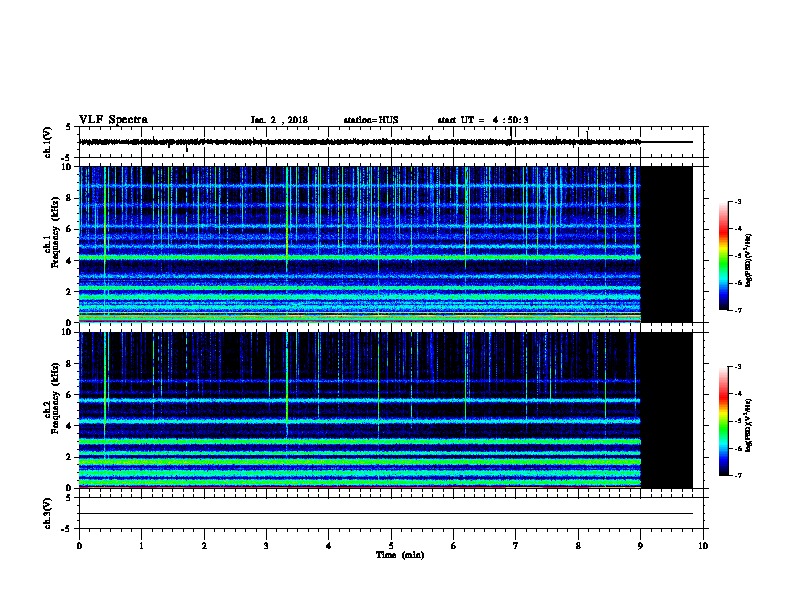Viewport: 792px width, 612px height.
Task: Click time axis tick label "1"
Action: [x=141, y=545]
